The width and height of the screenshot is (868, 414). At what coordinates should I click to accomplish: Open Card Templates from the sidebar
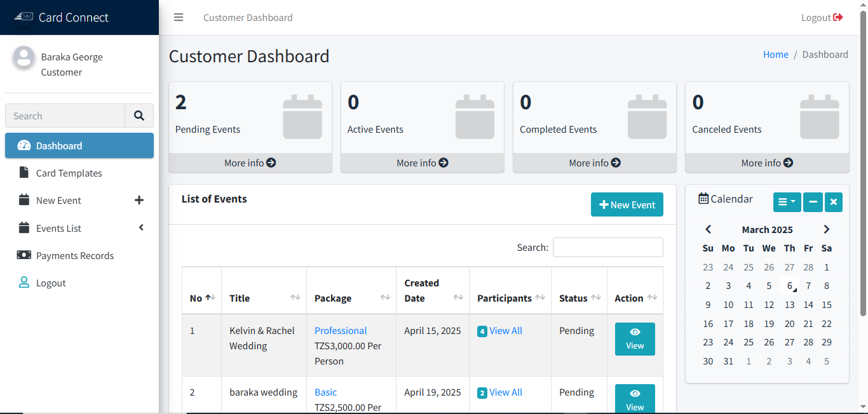point(69,173)
